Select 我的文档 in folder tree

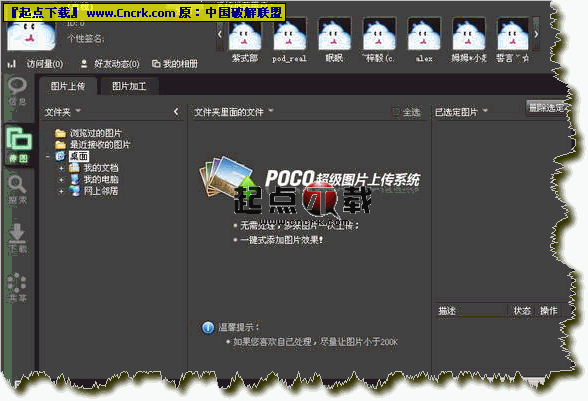[x=100, y=168]
